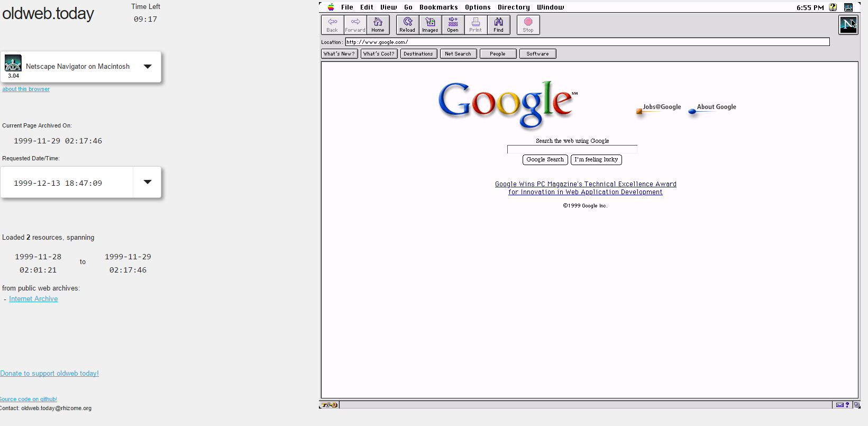This screenshot has height=426, width=868.
Task: Click in the Location URL field
Action: pos(587,42)
